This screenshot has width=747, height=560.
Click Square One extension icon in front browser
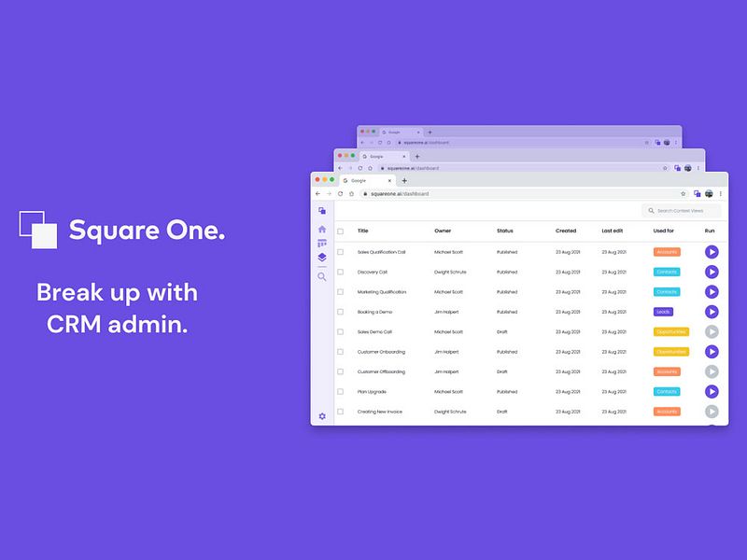(697, 194)
